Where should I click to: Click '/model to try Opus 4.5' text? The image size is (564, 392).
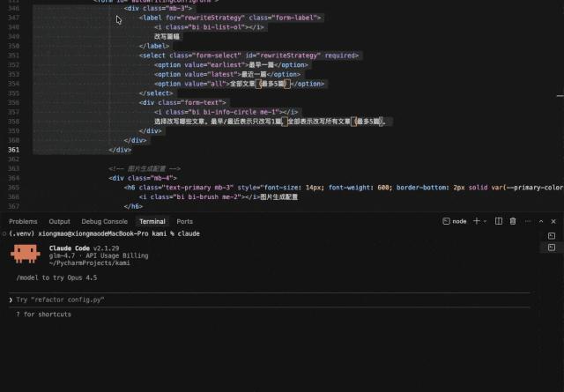[56, 277]
